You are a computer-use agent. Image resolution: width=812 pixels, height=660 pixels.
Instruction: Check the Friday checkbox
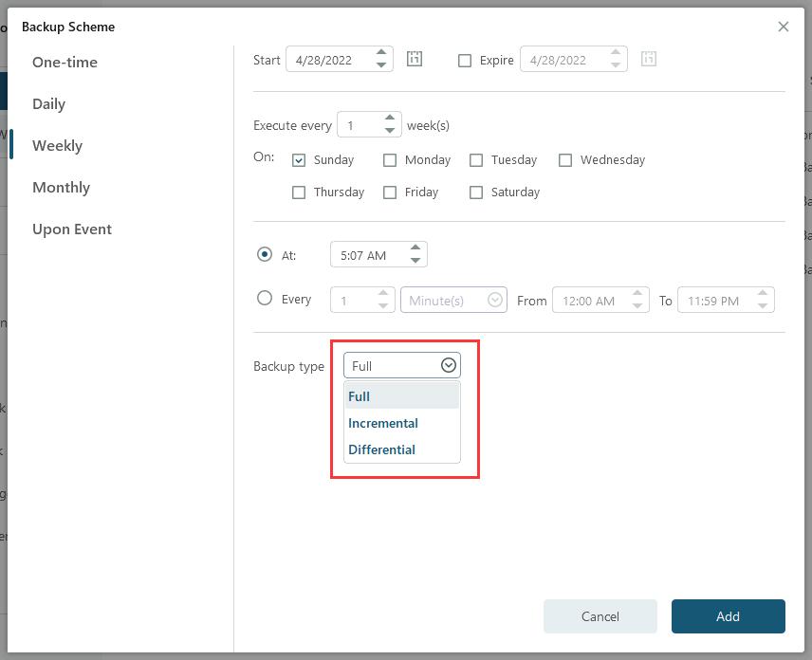(390, 192)
